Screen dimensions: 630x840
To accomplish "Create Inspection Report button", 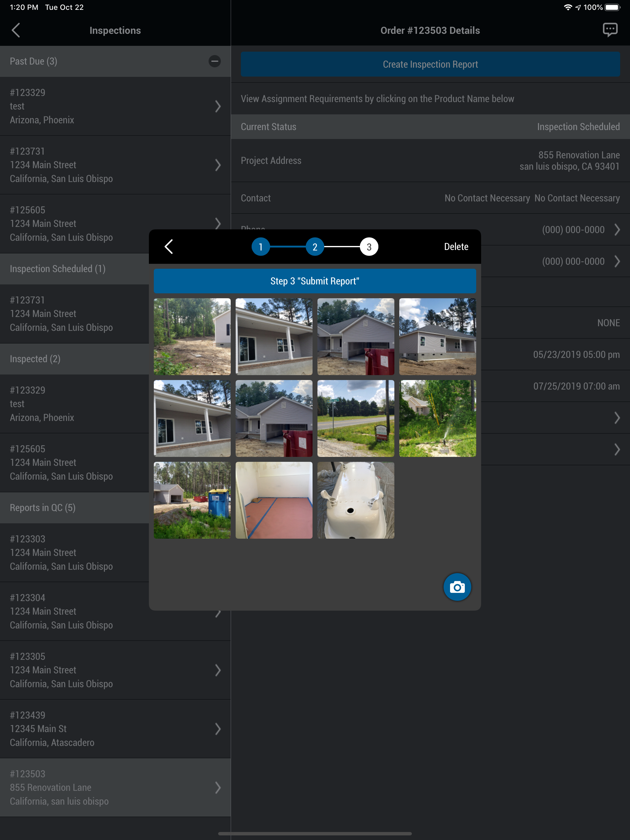I will pos(430,64).
